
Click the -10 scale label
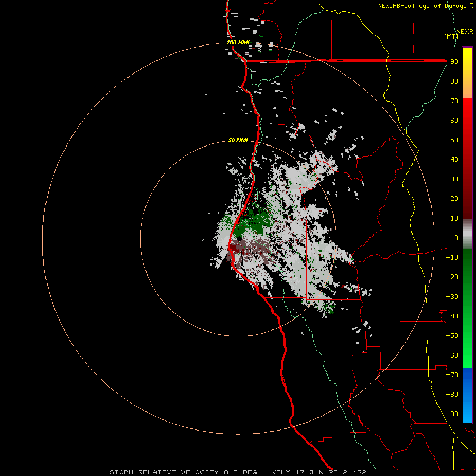(452, 258)
